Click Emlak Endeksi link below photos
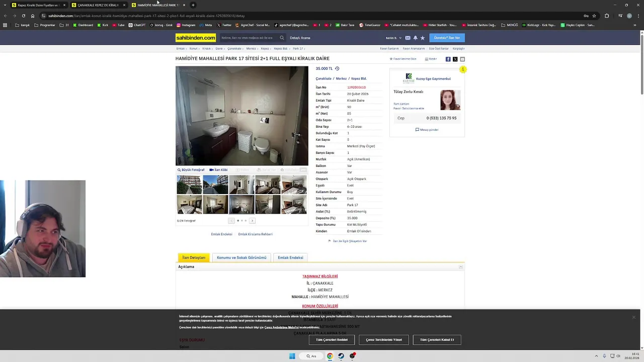Screen dimensions: 644x362 221,234
